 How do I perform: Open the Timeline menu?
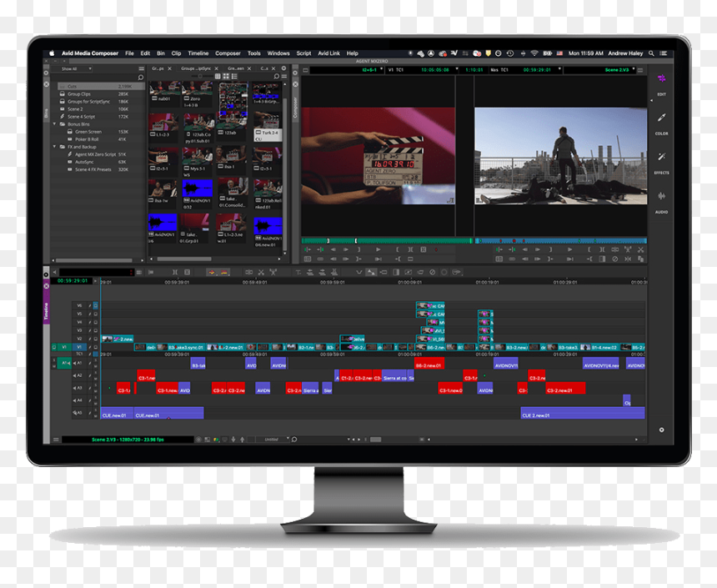(198, 53)
